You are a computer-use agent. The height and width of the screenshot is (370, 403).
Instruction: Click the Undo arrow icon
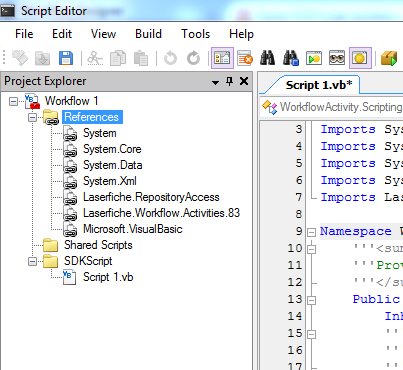(170, 58)
